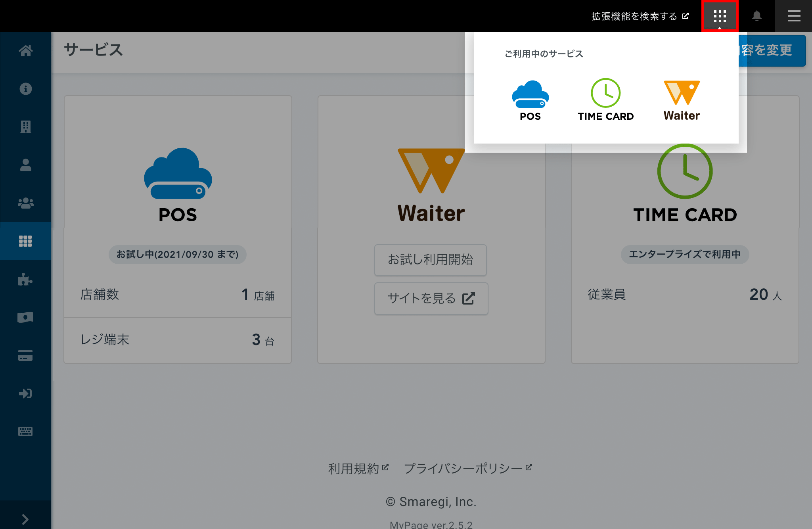Open the notifications bell
Viewport: 812px width, 529px height.
756,16
